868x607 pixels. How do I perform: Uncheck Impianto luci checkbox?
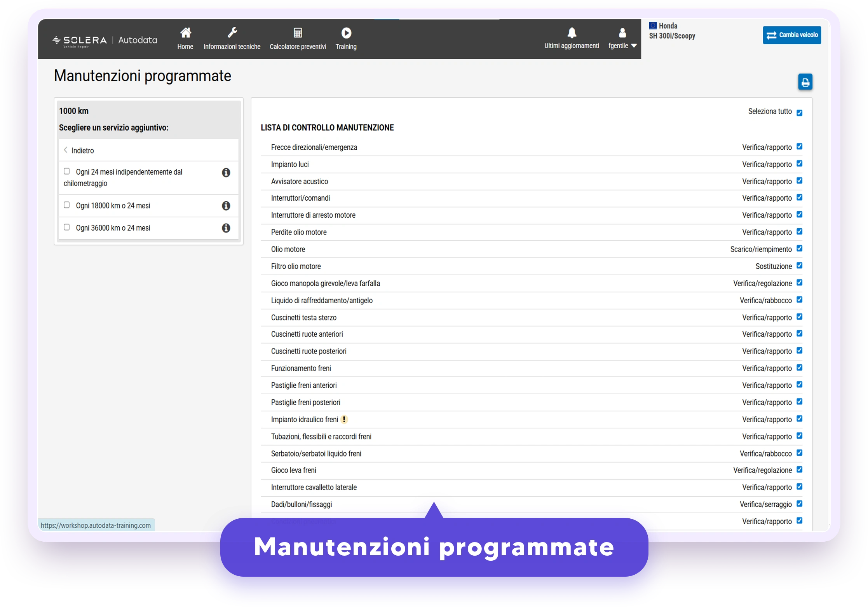point(800,164)
